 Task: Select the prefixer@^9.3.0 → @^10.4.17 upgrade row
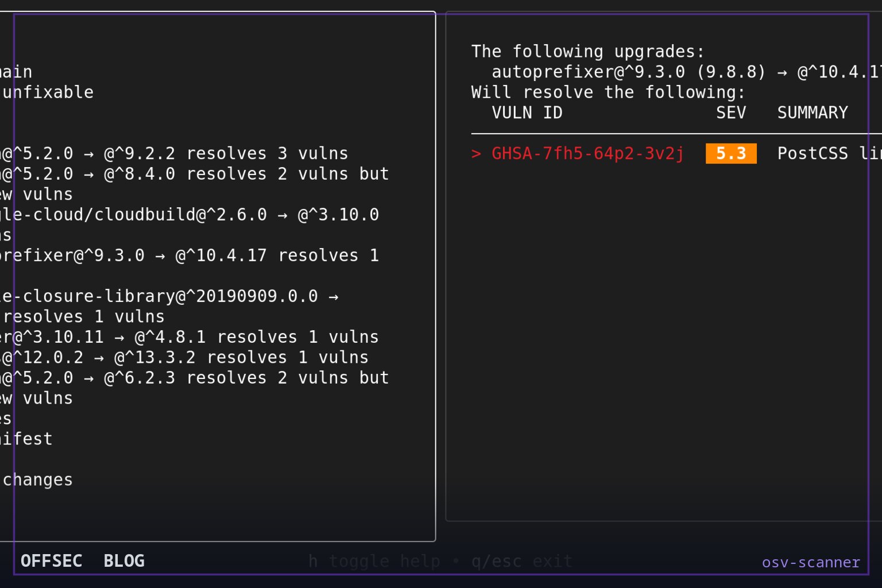(189, 256)
